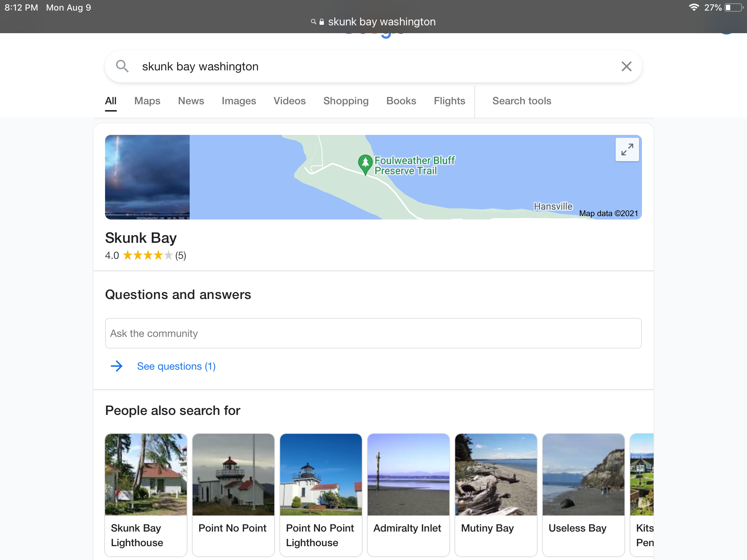Open Search tools options
Image resolution: width=747 pixels, height=560 pixels.
coord(522,101)
